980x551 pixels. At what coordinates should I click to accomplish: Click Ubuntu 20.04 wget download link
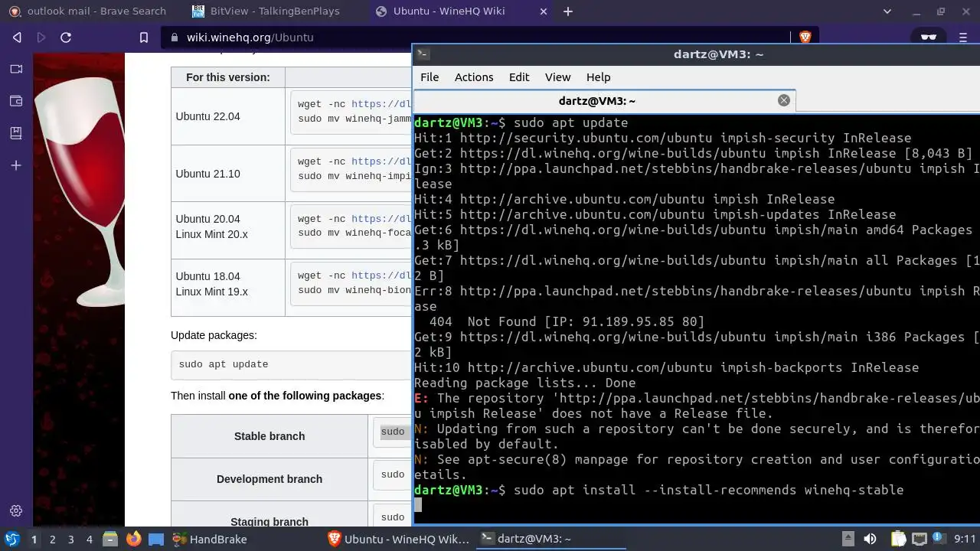tap(381, 219)
